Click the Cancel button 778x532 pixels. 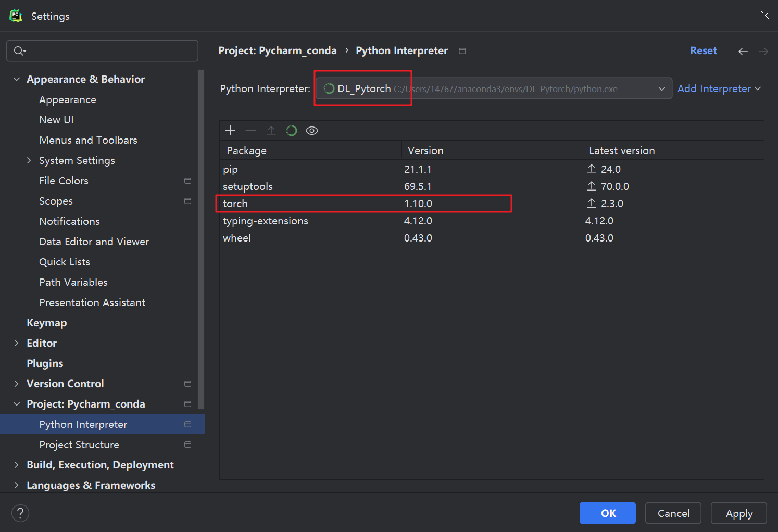pyautogui.click(x=673, y=513)
